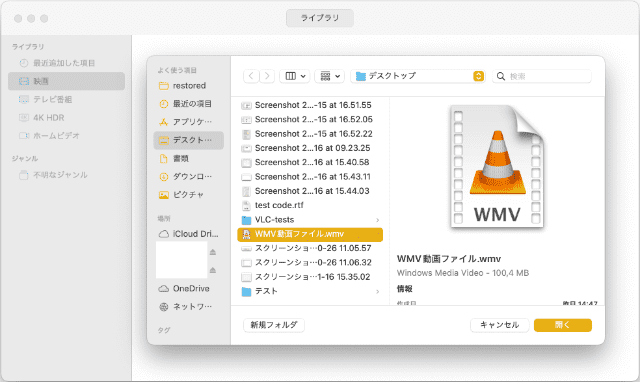
Task: Select Screenshot at 16.51.55 file
Action: [x=310, y=105]
